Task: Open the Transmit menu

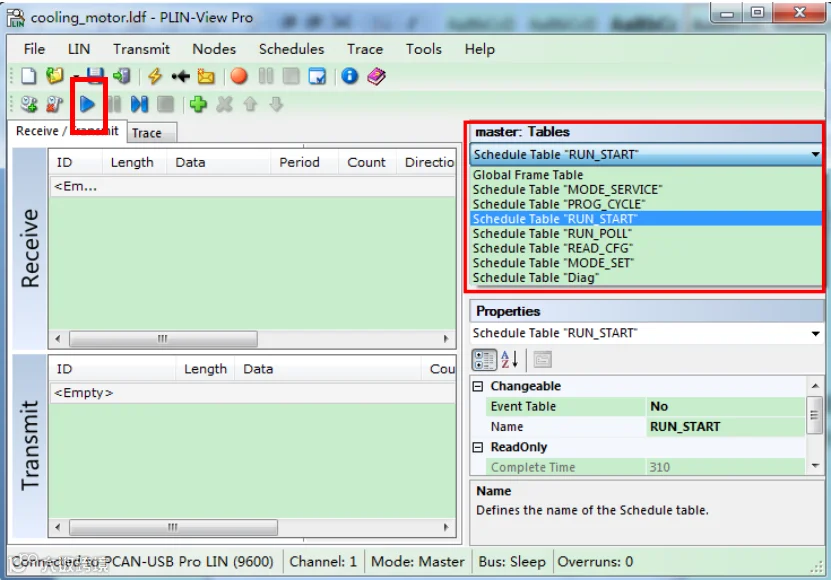Action: click(x=141, y=49)
